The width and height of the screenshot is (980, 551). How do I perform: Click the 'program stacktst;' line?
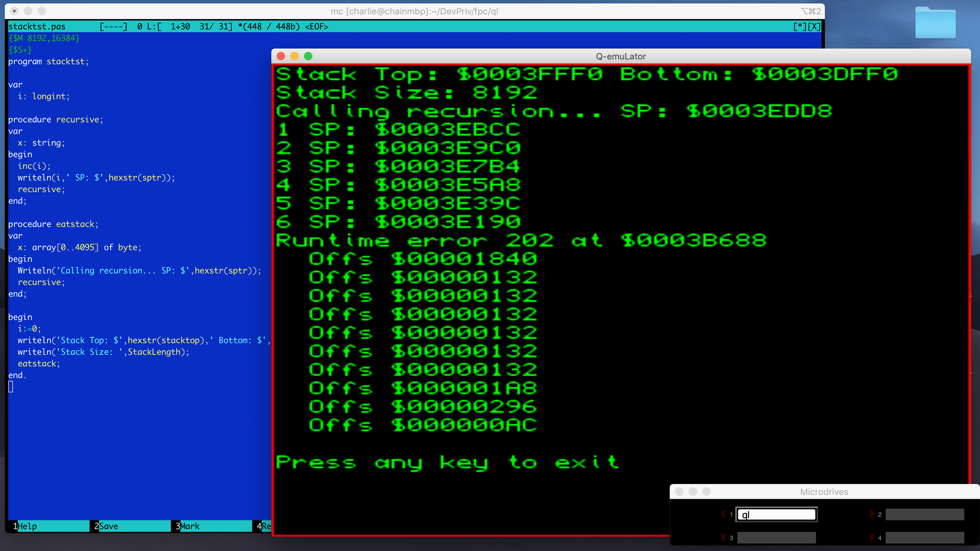point(49,61)
